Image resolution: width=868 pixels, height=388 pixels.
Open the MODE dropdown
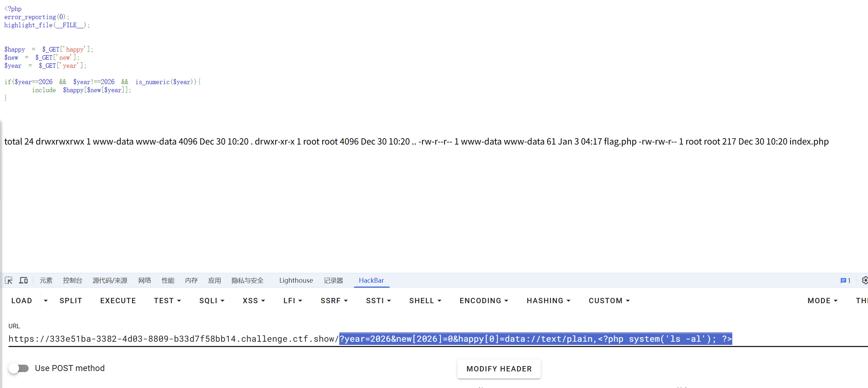tap(822, 301)
